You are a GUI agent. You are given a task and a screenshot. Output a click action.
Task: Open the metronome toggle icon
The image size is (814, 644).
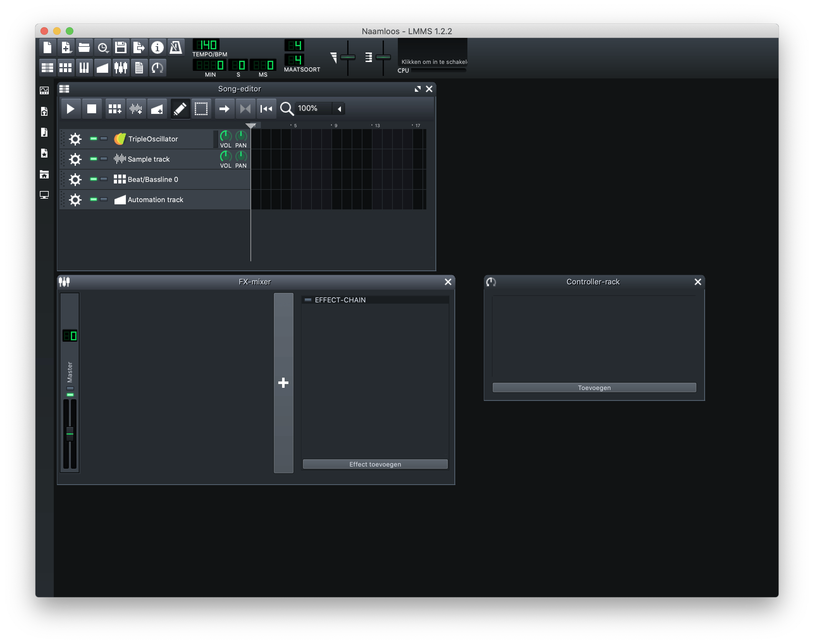click(176, 47)
